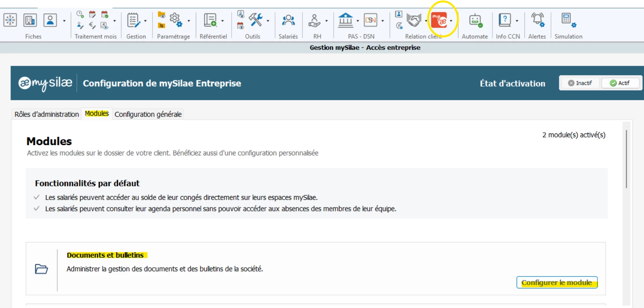The width and height of the screenshot is (644, 308).
Task: Open the Simulation calculator icon
Action: [569, 20]
